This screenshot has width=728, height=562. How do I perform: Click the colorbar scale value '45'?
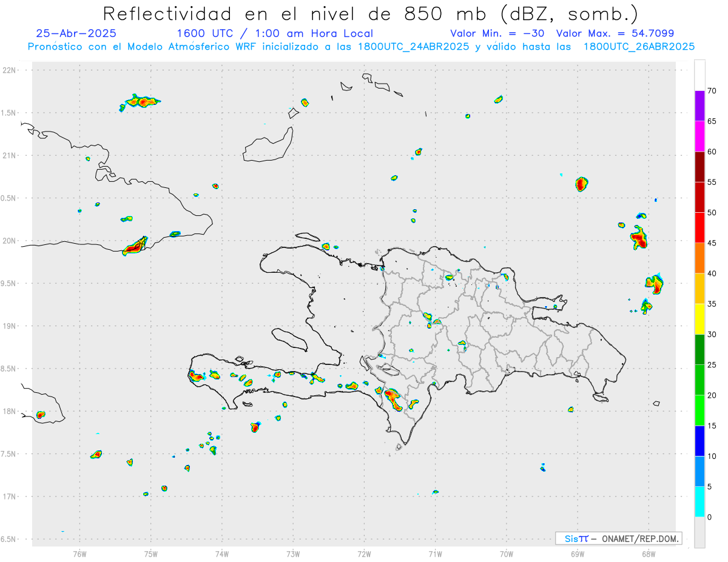point(712,243)
